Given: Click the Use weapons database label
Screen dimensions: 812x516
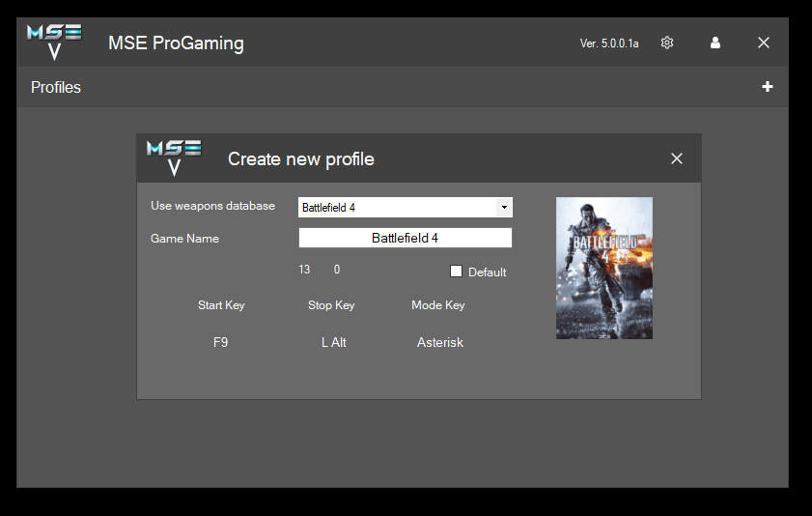Looking at the screenshot, I should coord(212,206).
